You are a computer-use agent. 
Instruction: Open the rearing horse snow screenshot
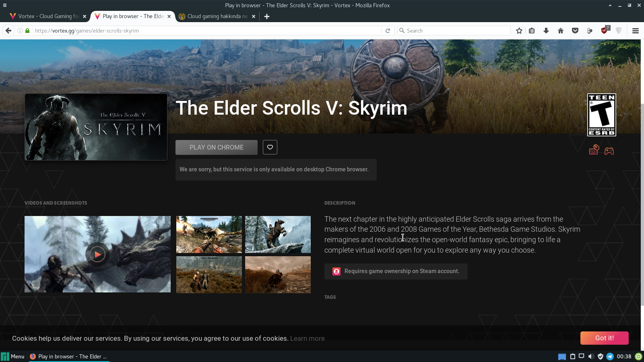pyautogui.click(x=278, y=234)
